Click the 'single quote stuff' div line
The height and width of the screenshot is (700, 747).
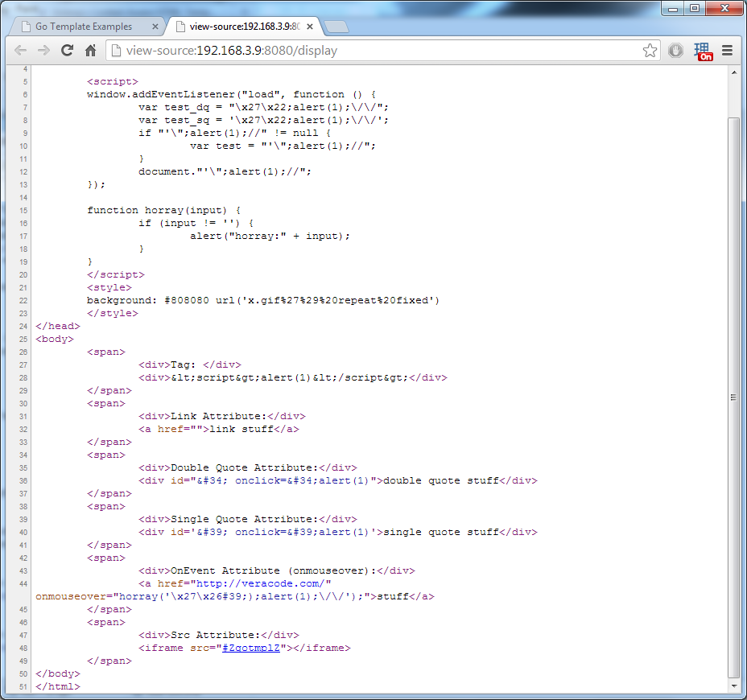[338, 532]
